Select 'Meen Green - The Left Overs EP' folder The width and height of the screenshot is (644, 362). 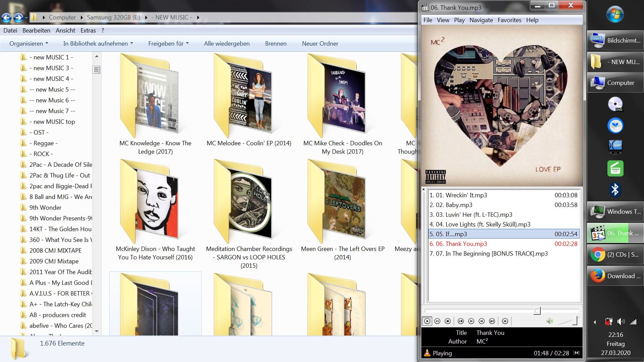pyautogui.click(x=343, y=211)
